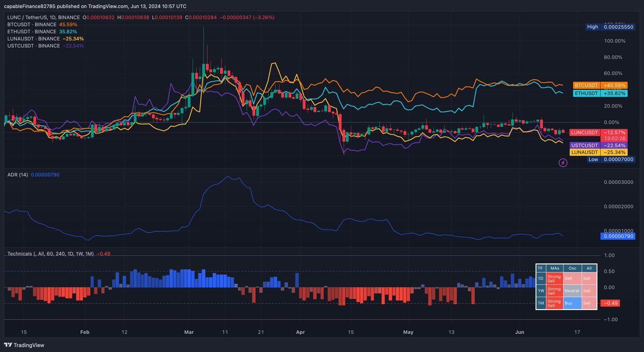Click the 13:02:26 countdown timer

pos(614,139)
